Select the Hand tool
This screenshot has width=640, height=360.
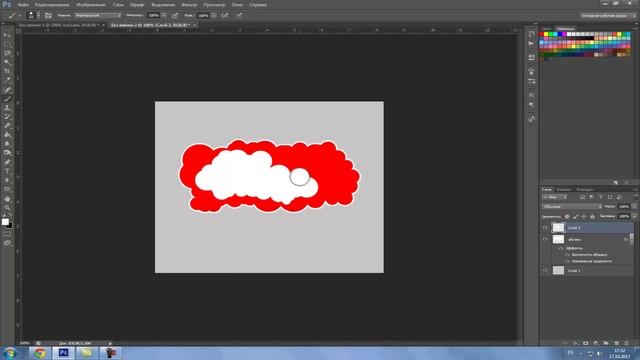7,199
